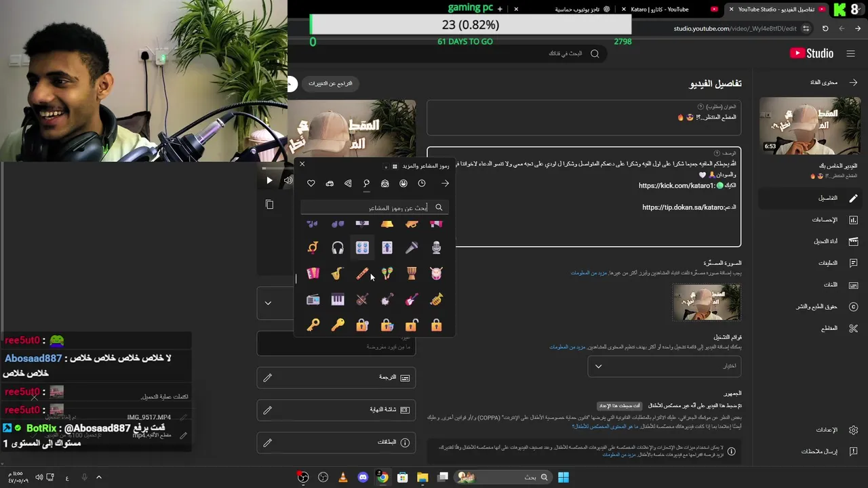Insert the banjo emoji

[387, 299]
